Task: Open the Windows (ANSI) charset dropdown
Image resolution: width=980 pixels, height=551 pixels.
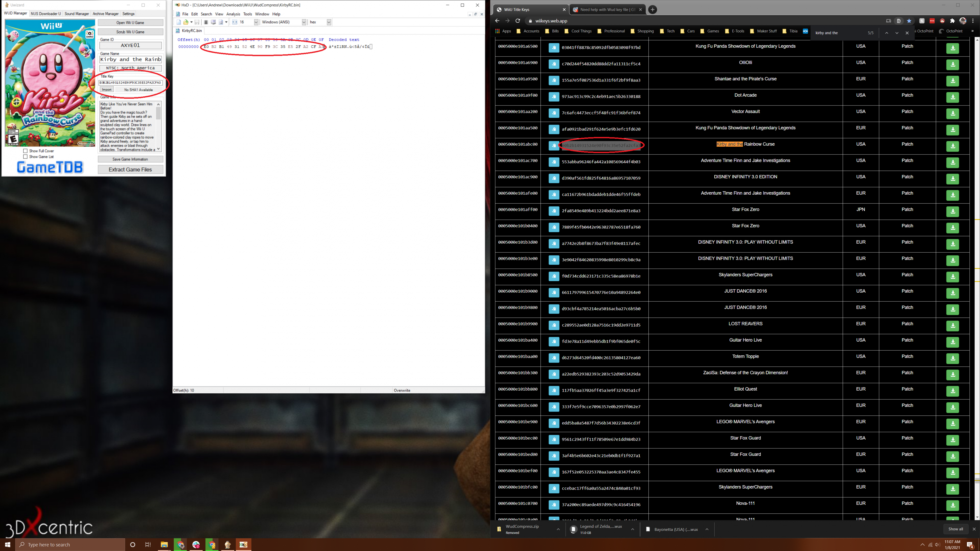Action: (x=304, y=22)
